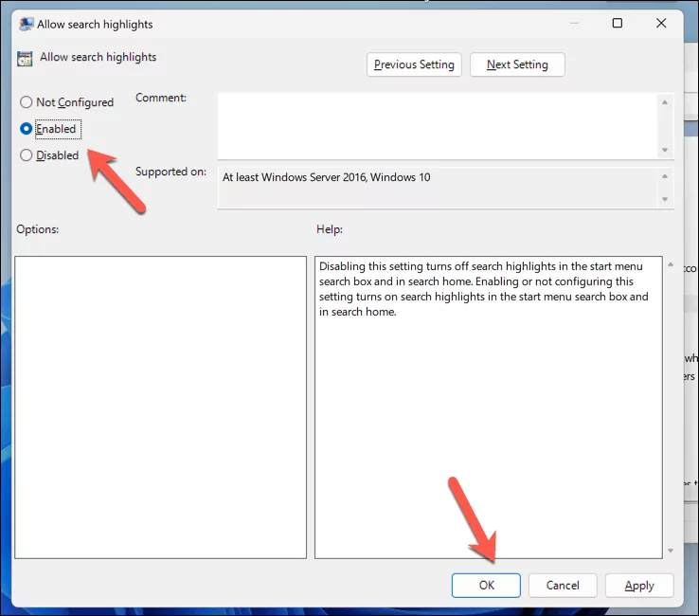Image resolution: width=699 pixels, height=616 pixels.
Task: Maximize the Allow search highlights window
Action: point(617,24)
